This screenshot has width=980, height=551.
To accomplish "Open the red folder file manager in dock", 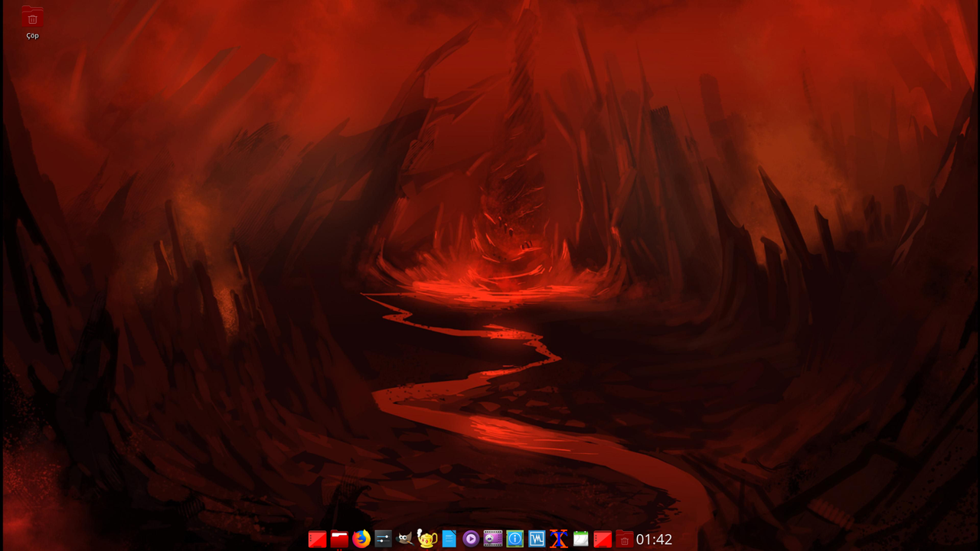I will click(340, 540).
